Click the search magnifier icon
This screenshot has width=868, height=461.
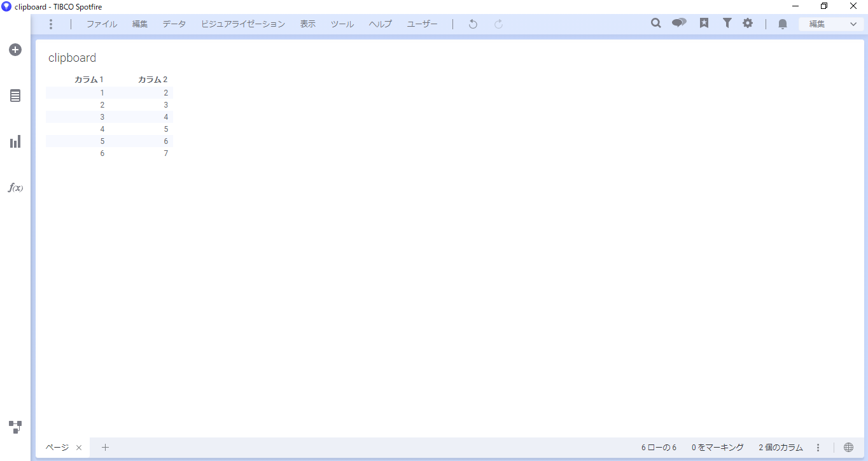pyautogui.click(x=656, y=24)
